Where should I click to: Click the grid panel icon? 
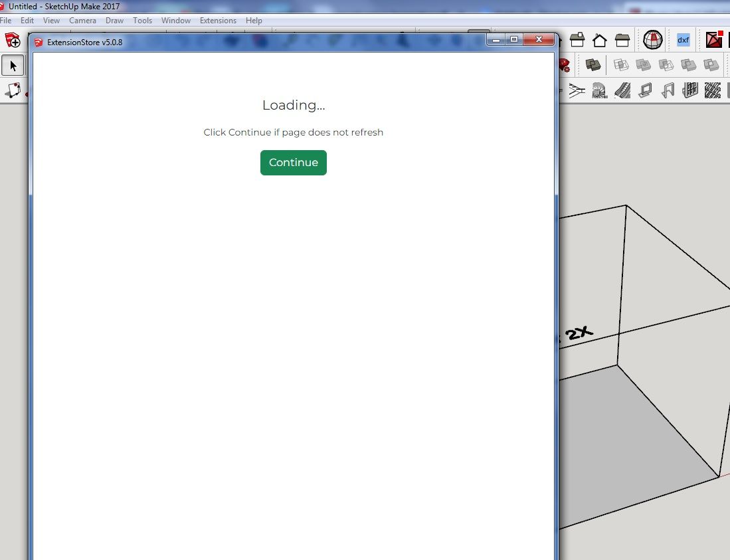click(690, 90)
